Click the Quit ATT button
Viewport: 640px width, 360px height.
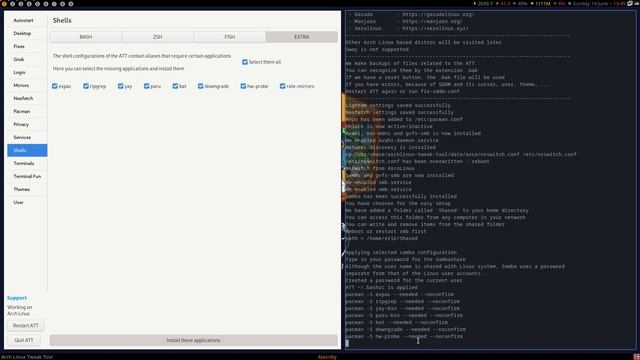24,340
